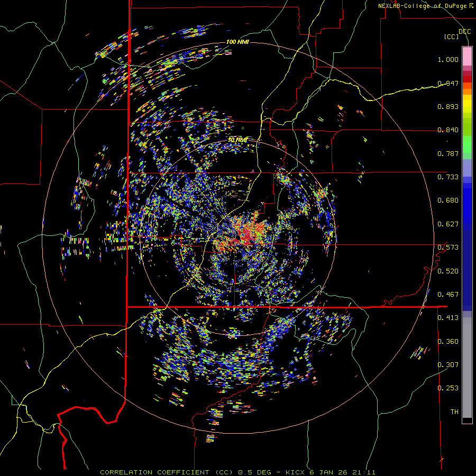This screenshot has width=476, height=476.
Task: Click the 50 NMI range ring label
Action: coord(237,140)
